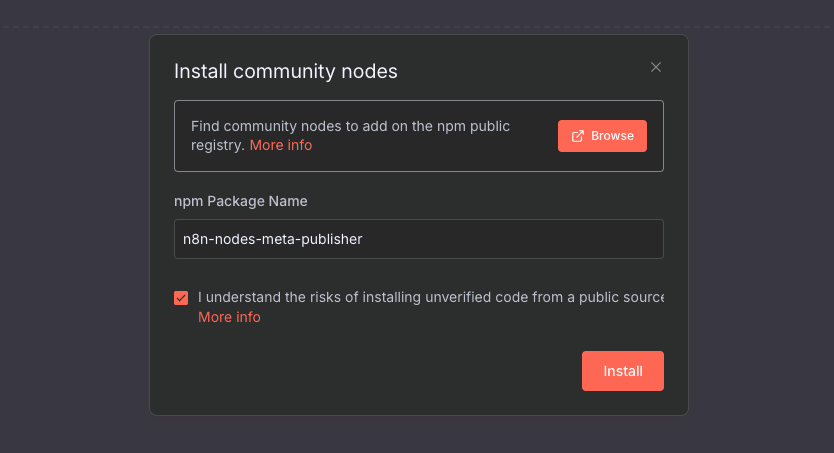Click the risks statement text
This screenshot has height=453, width=834.
tap(431, 297)
